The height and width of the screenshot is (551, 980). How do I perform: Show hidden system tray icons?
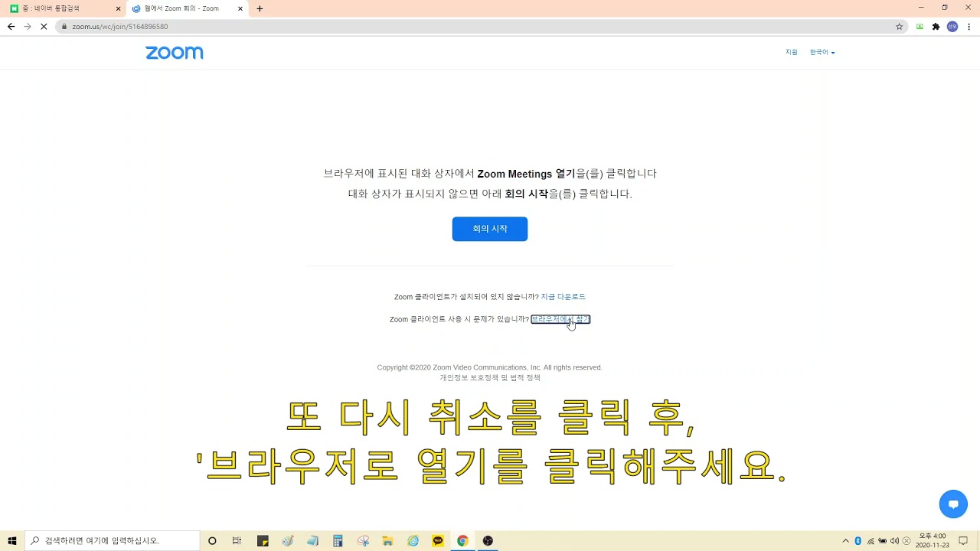[845, 541]
